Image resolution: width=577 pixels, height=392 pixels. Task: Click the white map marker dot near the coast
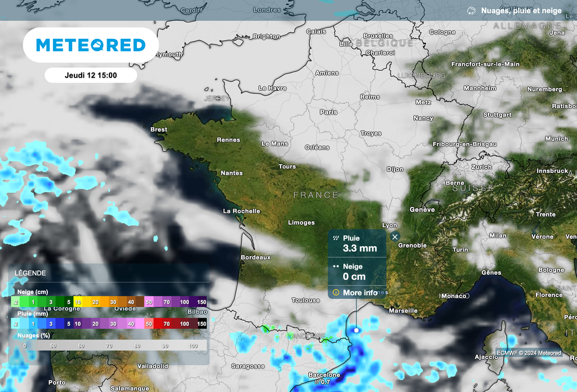tap(356, 330)
